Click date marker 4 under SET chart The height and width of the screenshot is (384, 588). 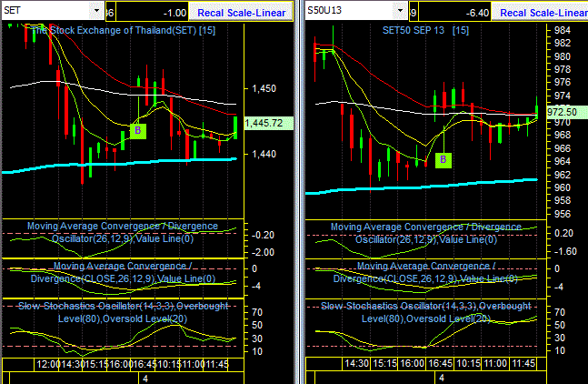click(145, 379)
